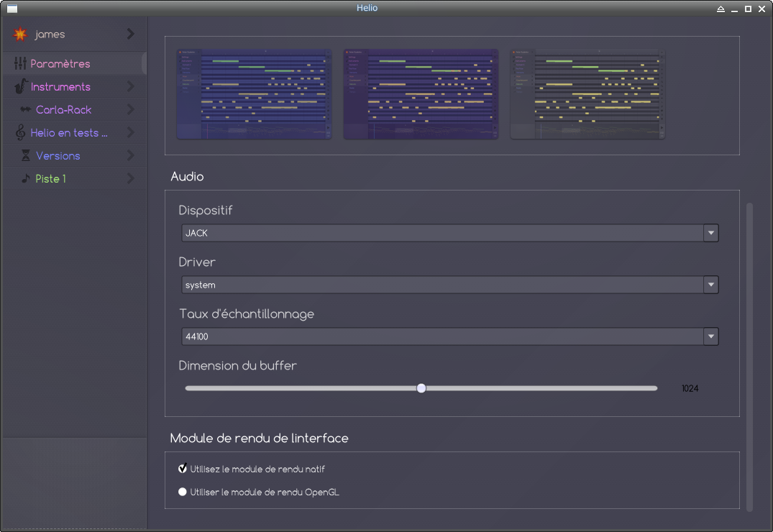Open the james user entry
The height and width of the screenshot is (532, 773).
tap(74, 34)
